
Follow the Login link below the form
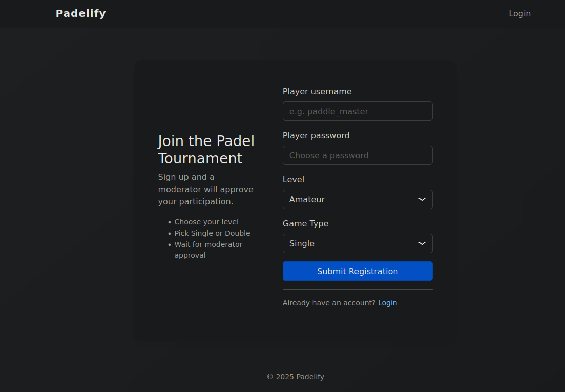click(387, 303)
